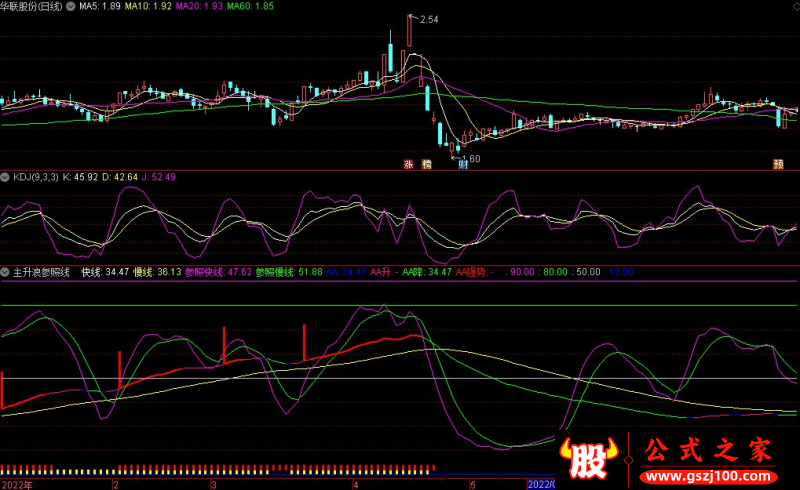The image size is (800, 490).
Task: Select the MA20 moving average label
Action: [x=199, y=6]
